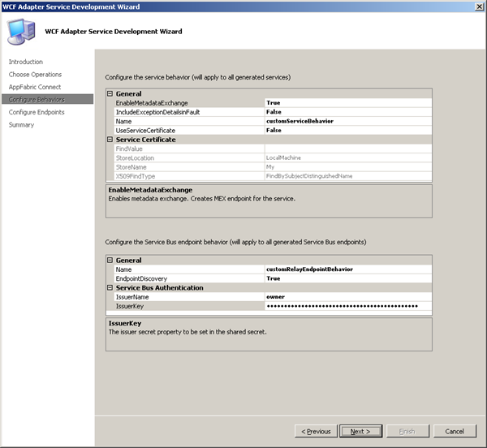The height and width of the screenshot is (448, 487).
Task: Click the masked IssuerKey value field
Action: (348, 306)
